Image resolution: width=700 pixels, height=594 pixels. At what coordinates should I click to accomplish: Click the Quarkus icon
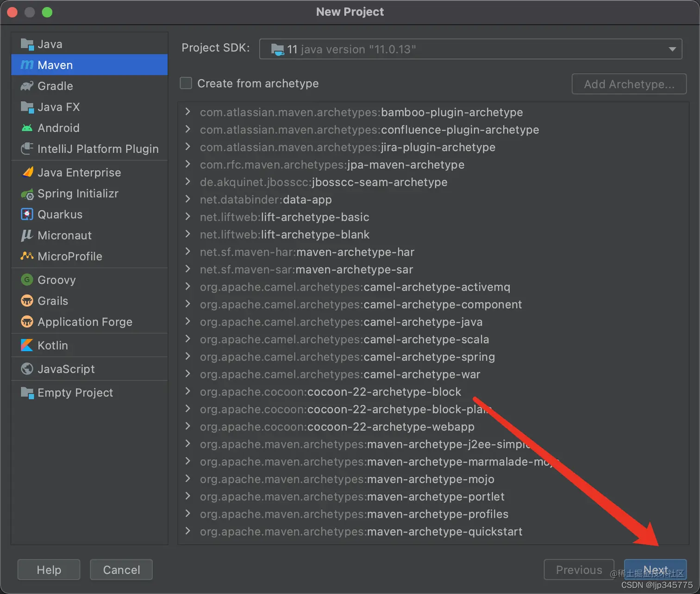[x=27, y=215]
